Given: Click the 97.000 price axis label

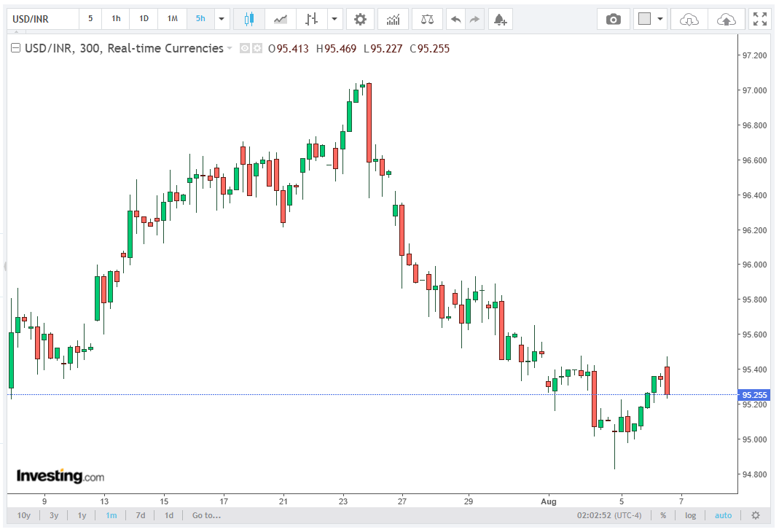Looking at the screenshot, I should (x=754, y=90).
